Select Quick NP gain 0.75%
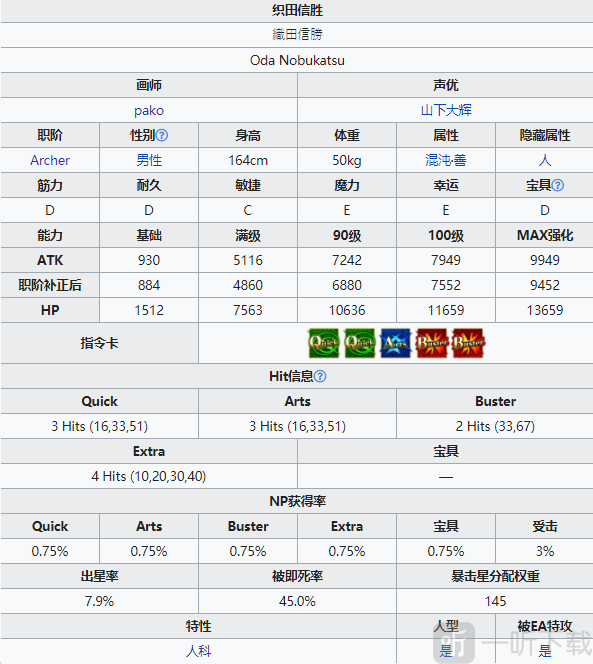The width and height of the screenshot is (593, 664). point(50,551)
